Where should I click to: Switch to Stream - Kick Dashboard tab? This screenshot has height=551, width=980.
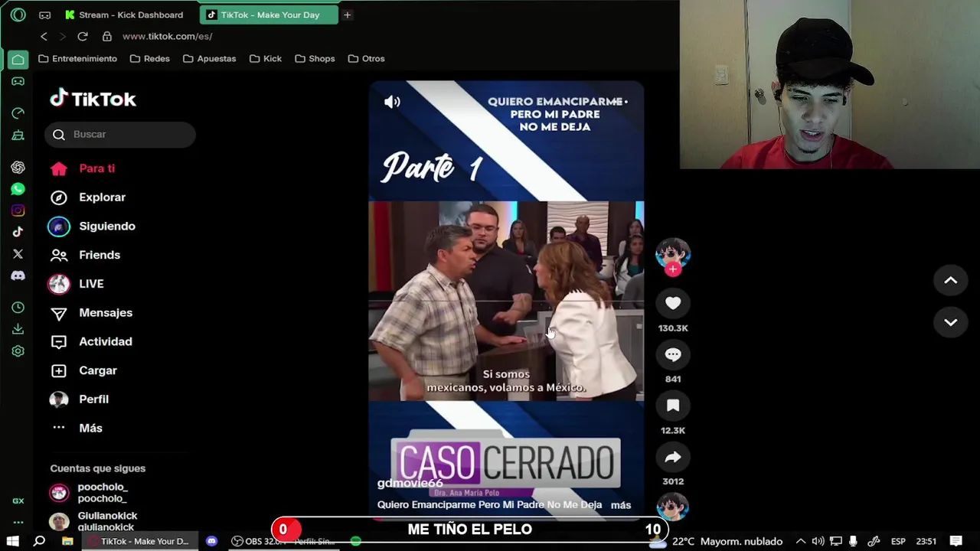tap(124, 15)
